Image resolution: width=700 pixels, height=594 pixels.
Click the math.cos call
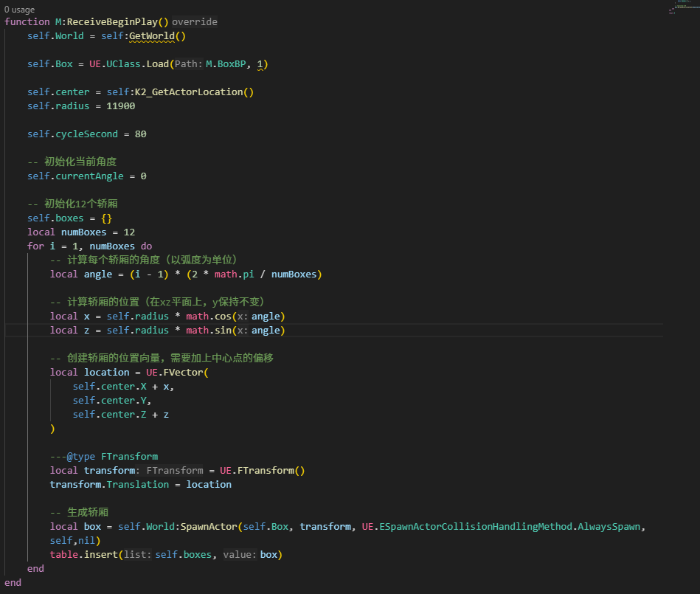click(x=209, y=317)
